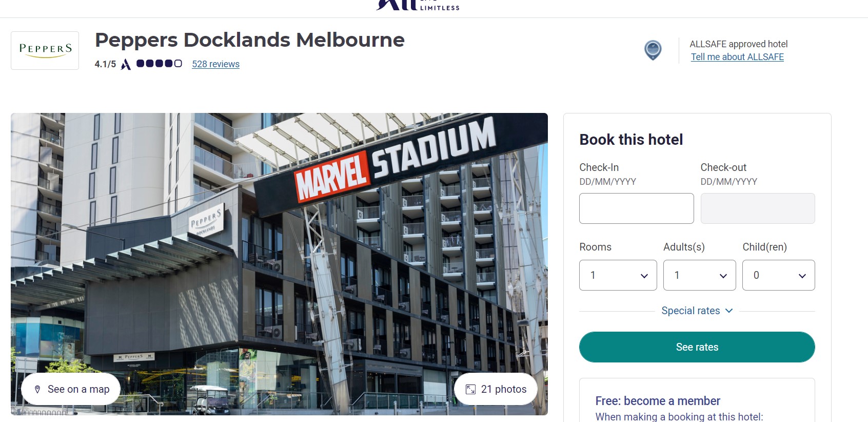Click the ALL Limitless logo at top
Screen dimensions: 868x422
418,5
